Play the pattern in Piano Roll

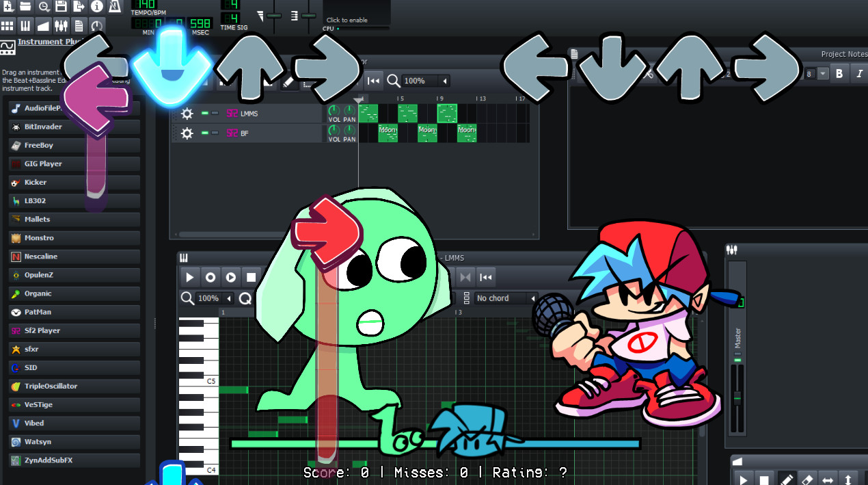(x=190, y=277)
